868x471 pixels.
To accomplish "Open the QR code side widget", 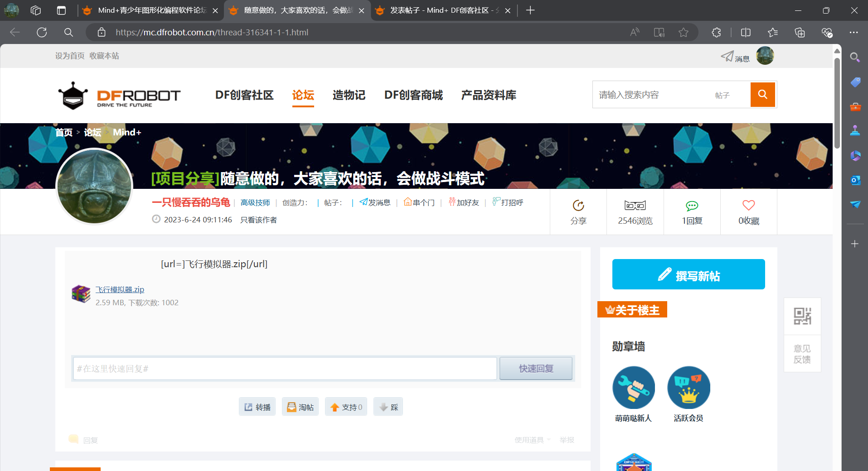I will (802, 316).
